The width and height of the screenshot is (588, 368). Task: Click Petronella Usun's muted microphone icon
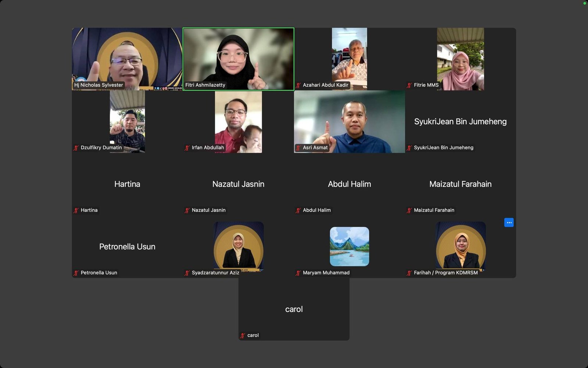point(76,273)
